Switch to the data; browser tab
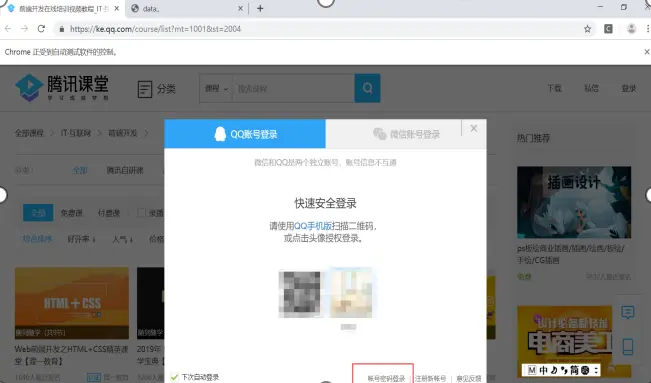The height and width of the screenshot is (383, 651). click(187, 8)
